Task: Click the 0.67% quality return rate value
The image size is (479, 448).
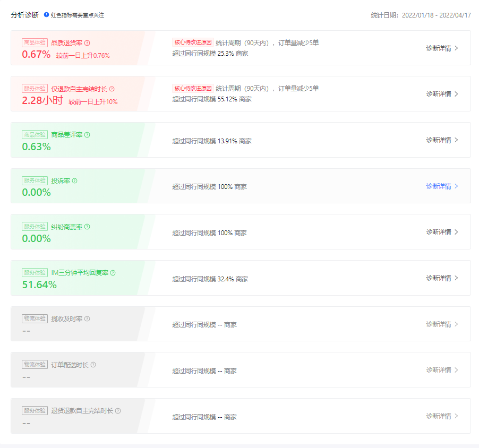Action: 36,54
